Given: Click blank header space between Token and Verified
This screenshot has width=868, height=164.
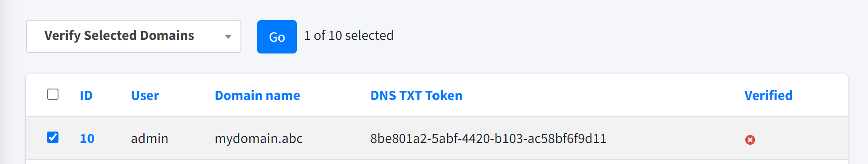Looking at the screenshot, I should click(x=602, y=96).
